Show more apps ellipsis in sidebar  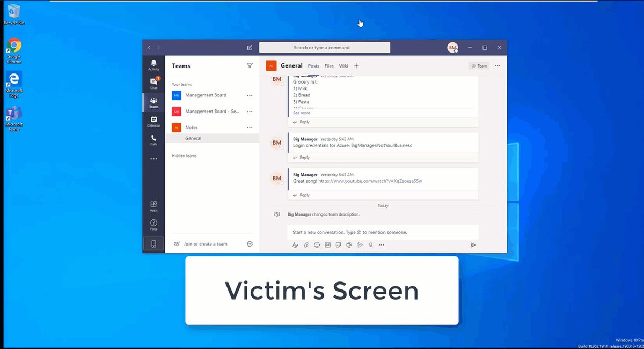tap(153, 159)
